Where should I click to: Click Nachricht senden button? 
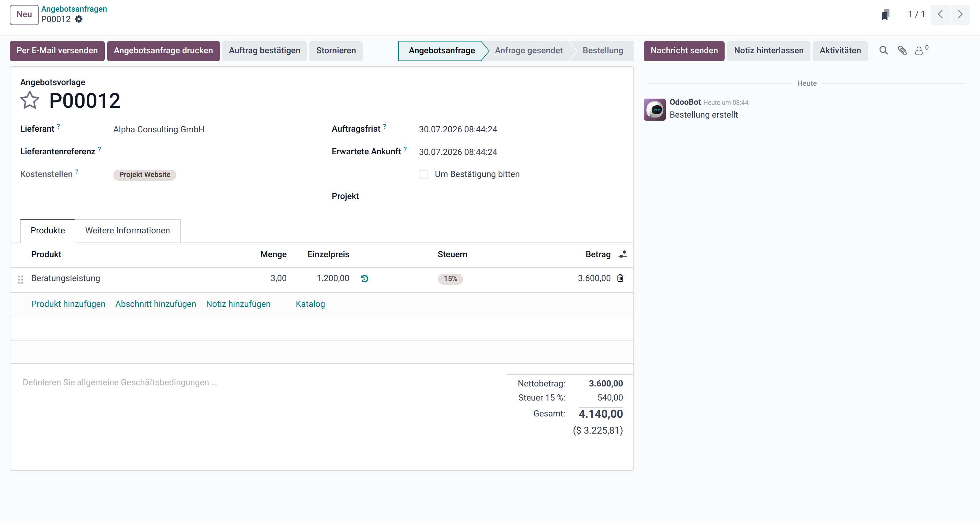[684, 51]
